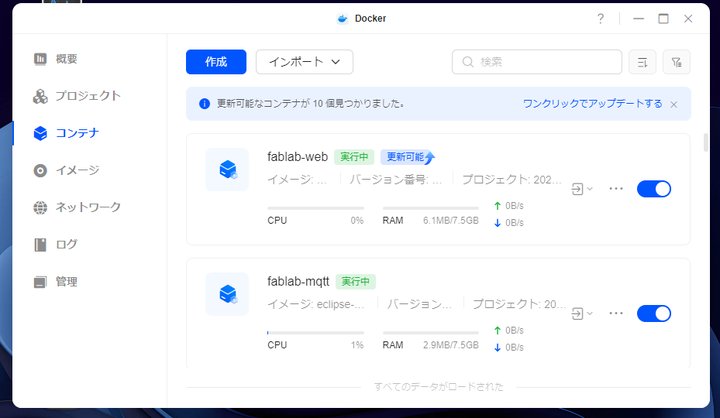
Task: Click the fablab-web RAM usage bar
Action: coord(431,208)
